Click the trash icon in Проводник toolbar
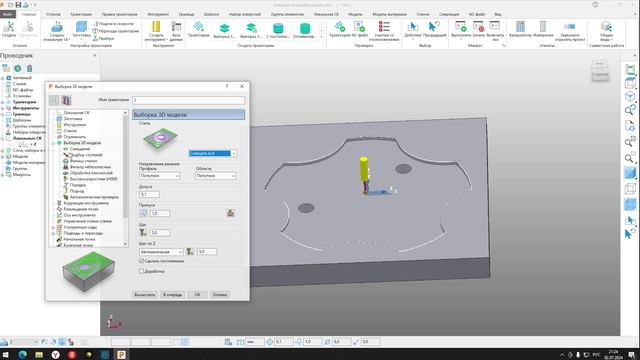640x360 pixels. tap(29, 68)
